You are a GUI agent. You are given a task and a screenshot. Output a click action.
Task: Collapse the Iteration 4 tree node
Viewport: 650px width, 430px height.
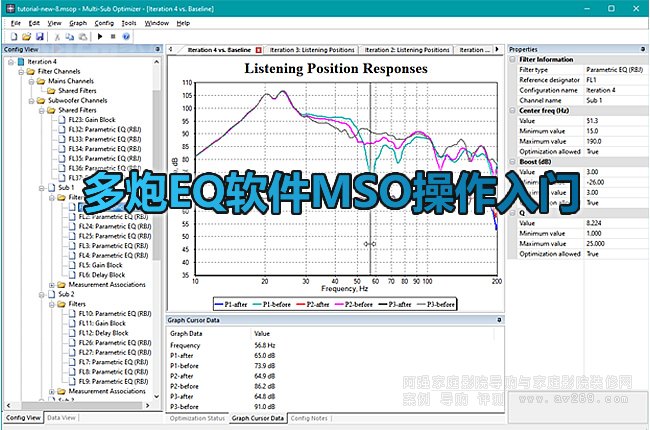point(11,62)
